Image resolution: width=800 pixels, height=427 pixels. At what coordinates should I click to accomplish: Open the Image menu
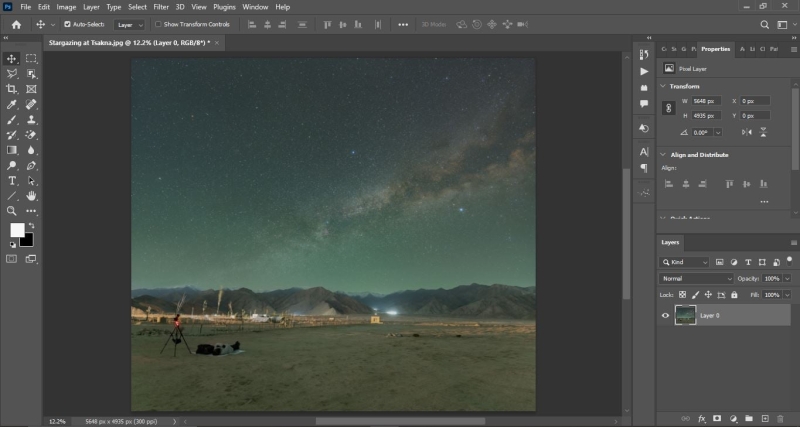[x=66, y=7]
